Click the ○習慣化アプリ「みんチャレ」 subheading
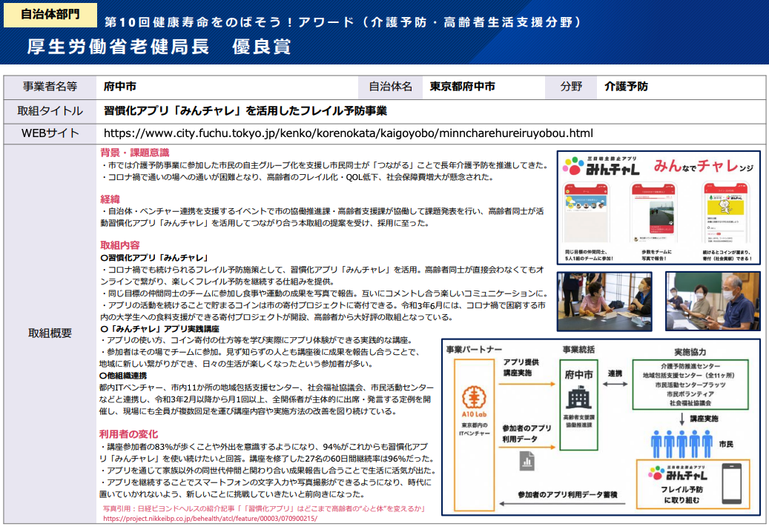Viewport: 769px width, 532px height. point(155,258)
